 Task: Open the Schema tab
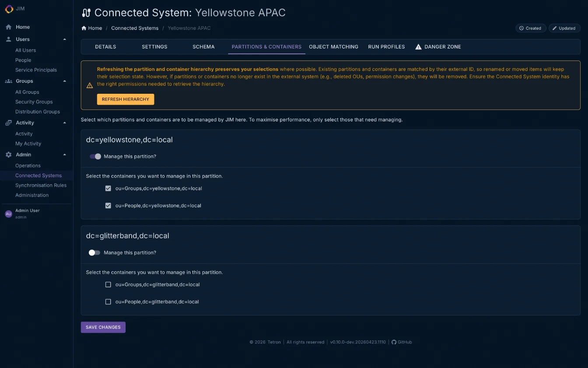point(203,46)
